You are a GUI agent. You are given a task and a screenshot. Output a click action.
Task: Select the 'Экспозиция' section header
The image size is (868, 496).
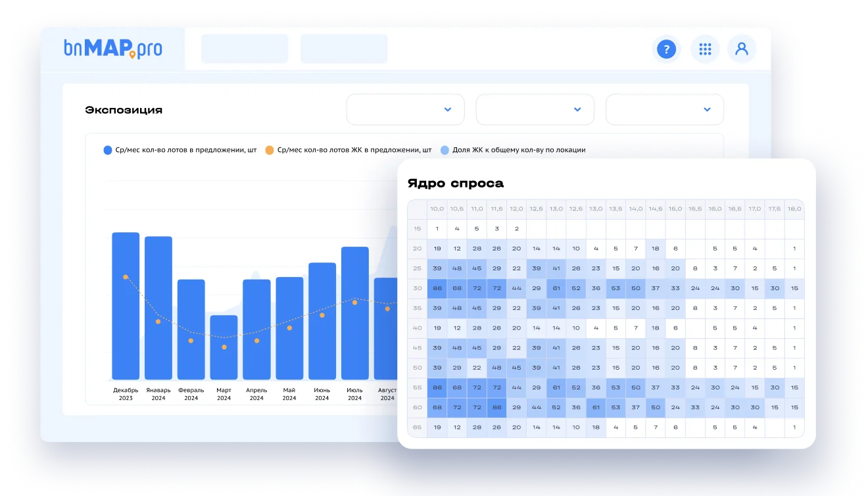coord(124,109)
